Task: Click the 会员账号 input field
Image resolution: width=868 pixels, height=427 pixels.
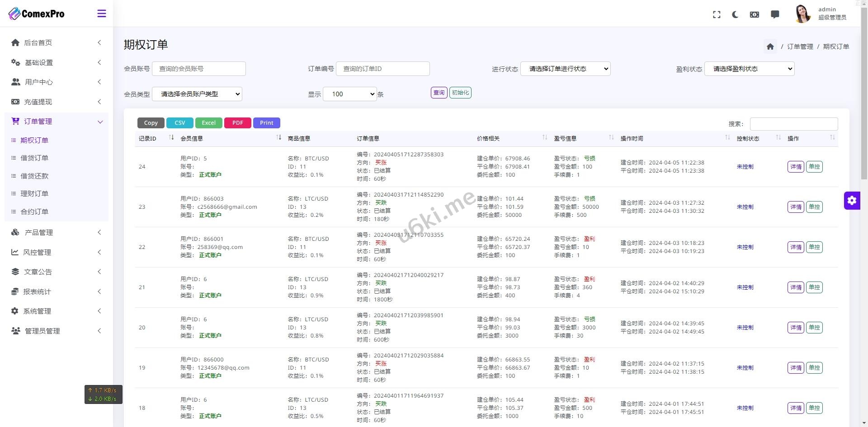Action: 199,69
